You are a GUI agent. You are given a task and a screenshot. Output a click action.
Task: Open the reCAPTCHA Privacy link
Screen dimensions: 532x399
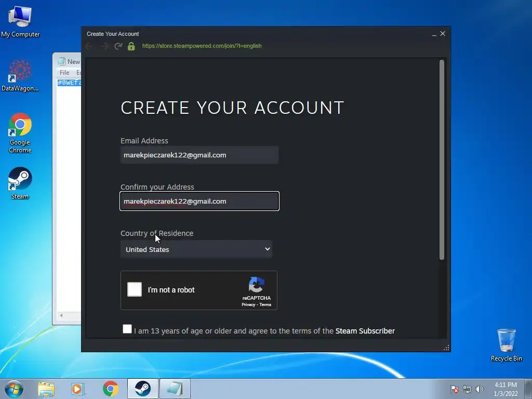click(248, 304)
